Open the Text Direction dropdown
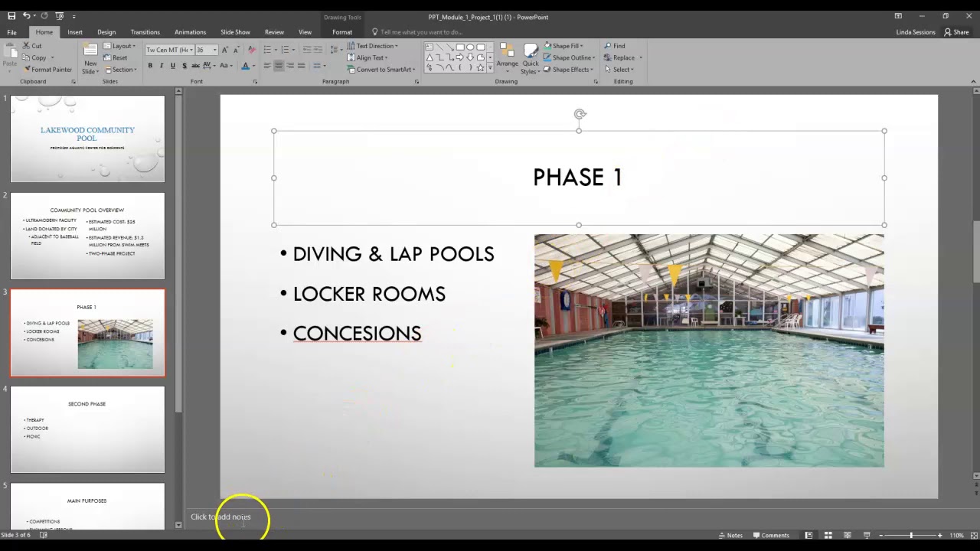980x551 pixels. click(373, 46)
